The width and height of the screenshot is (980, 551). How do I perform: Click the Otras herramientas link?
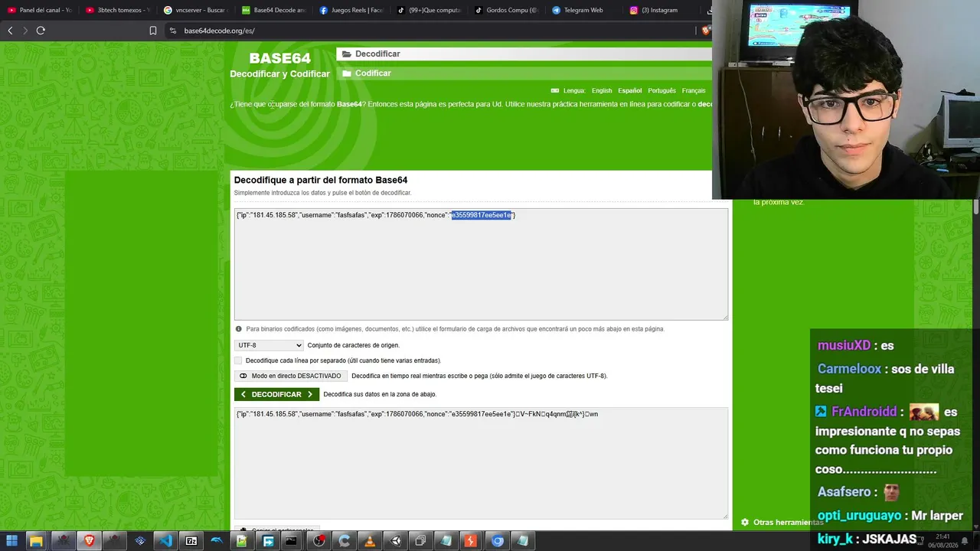click(788, 522)
